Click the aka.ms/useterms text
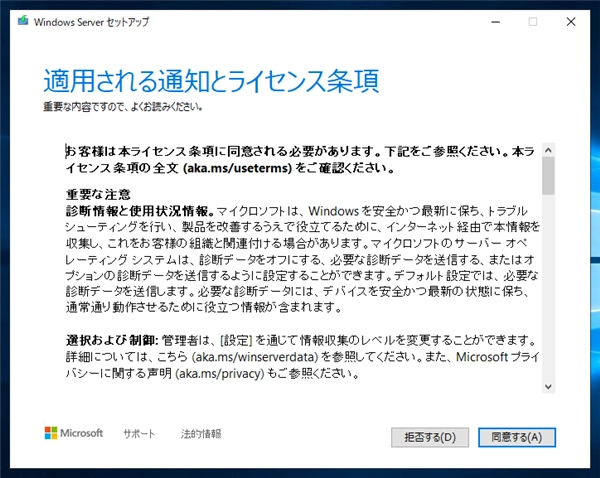Viewport: 600px width, 478px height. pos(238,168)
